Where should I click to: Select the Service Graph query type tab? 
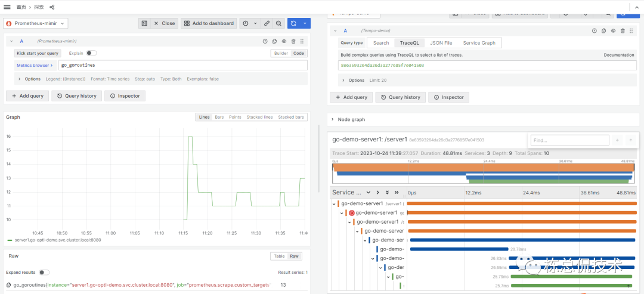point(479,43)
